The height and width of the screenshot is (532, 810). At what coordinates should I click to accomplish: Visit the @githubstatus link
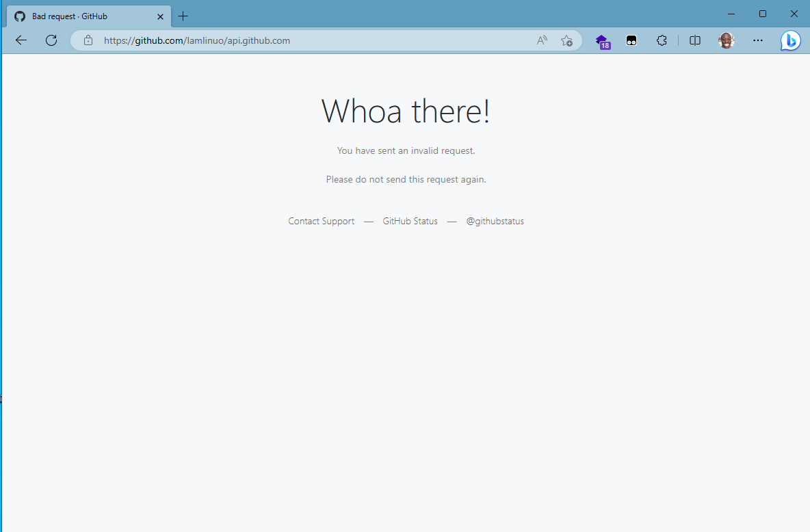(495, 221)
